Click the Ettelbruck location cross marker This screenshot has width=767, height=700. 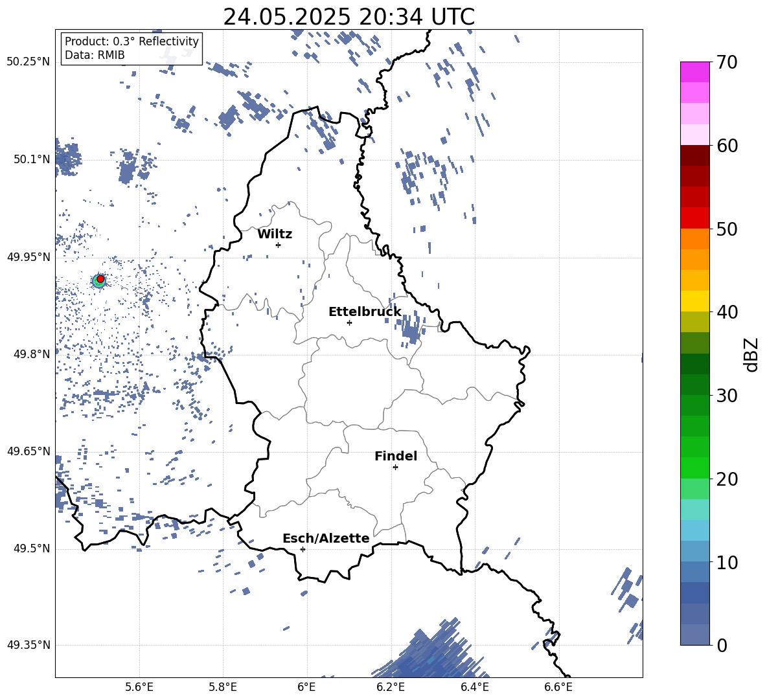(349, 322)
